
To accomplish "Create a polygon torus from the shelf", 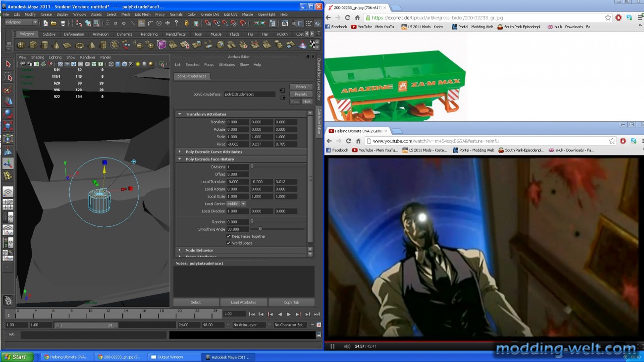I will click(x=80, y=45).
